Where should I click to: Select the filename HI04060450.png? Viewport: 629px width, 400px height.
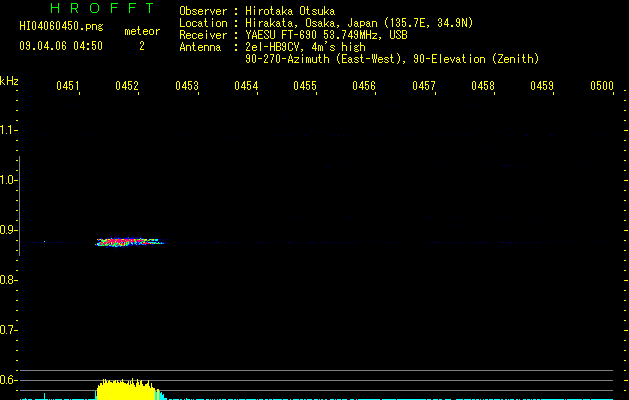click(61, 26)
